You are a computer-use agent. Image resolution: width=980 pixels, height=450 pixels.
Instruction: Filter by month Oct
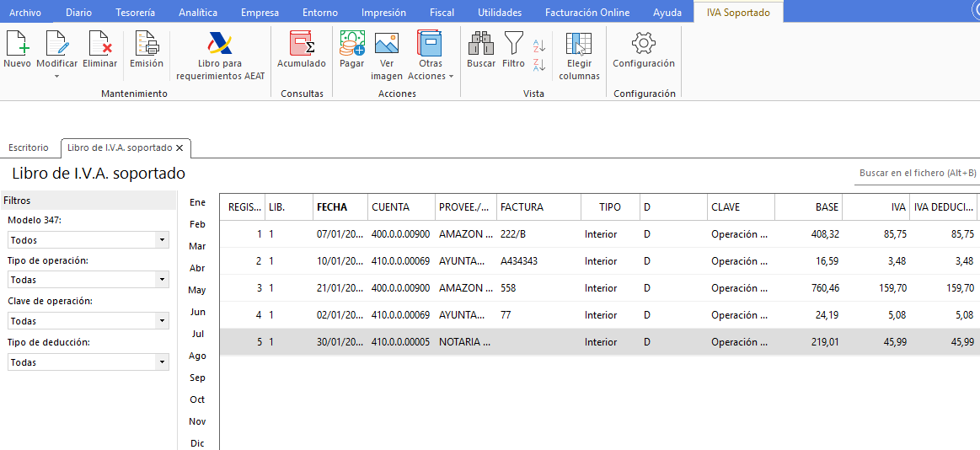tap(197, 399)
